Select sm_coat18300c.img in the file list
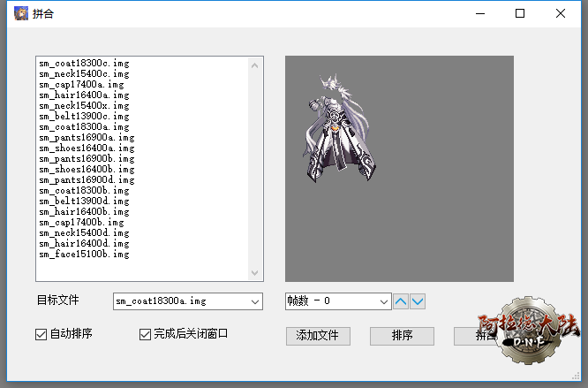This screenshot has width=588, height=388. click(x=84, y=63)
